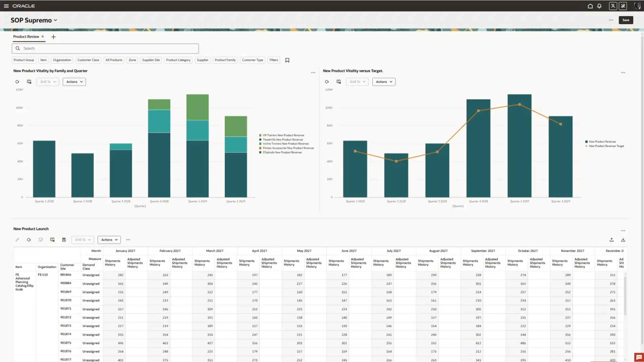Close the Product Review tab
The width and height of the screenshot is (644, 362).
[x=43, y=37]
